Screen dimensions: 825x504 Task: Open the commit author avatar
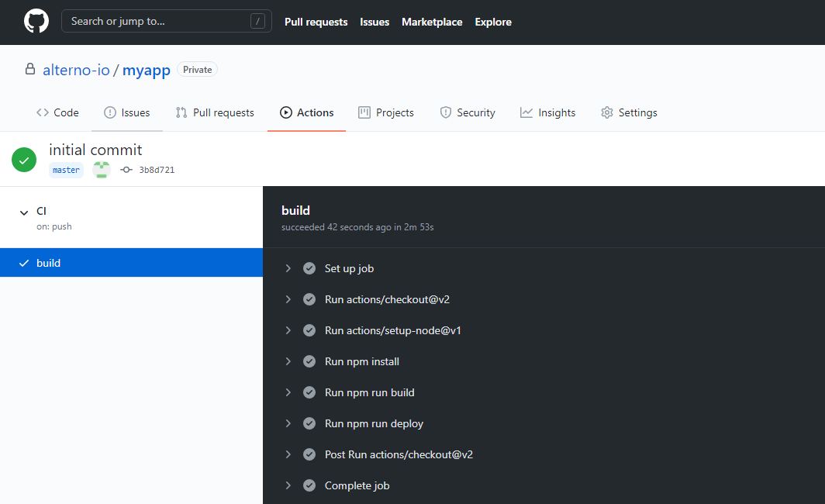tap(102, 169)
